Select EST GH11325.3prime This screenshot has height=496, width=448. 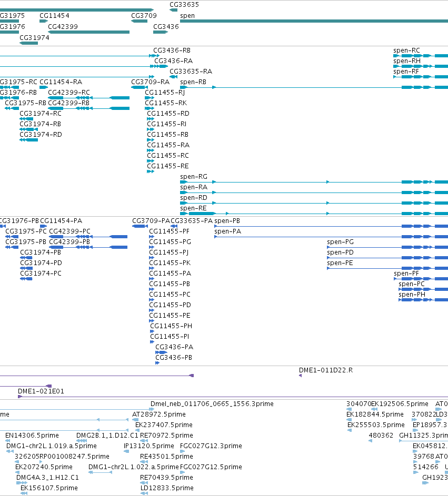[423, 436]
